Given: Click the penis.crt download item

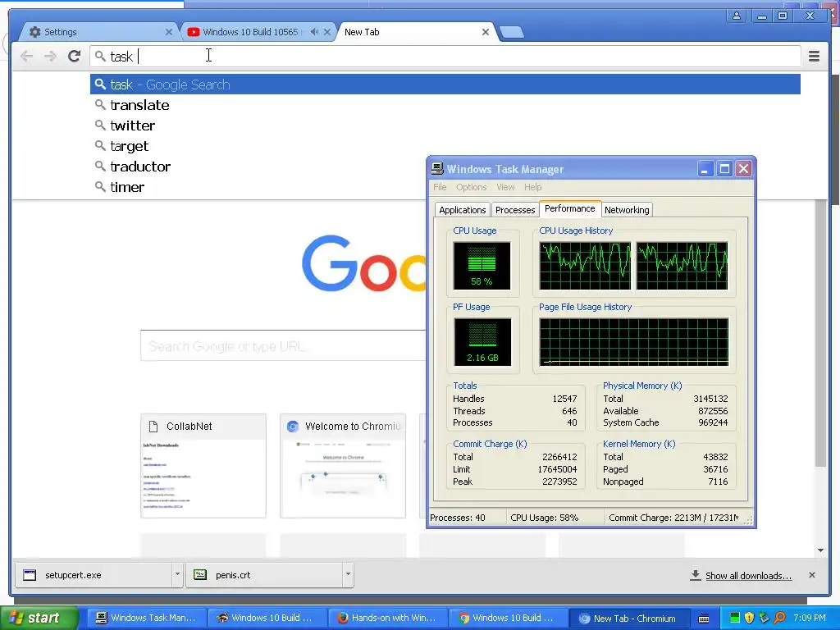Looking at the screenshot, I should (x=263, y=575).
